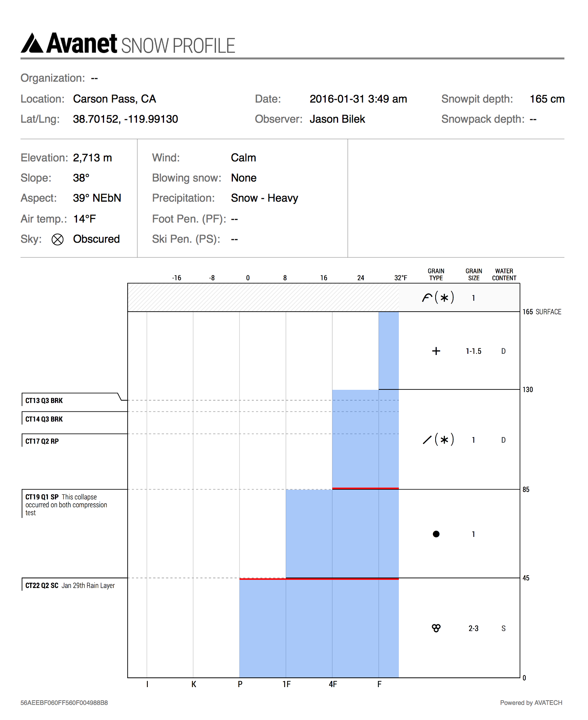Select the clustered melt form grain symbol

coord(436,628)
